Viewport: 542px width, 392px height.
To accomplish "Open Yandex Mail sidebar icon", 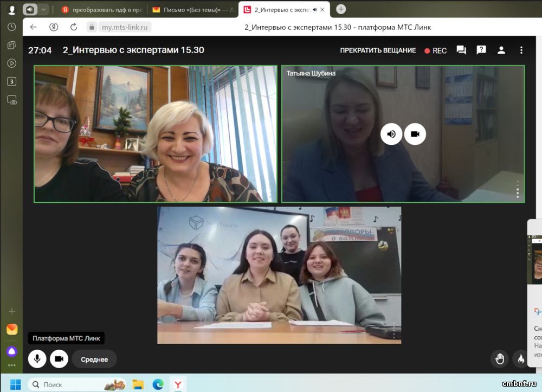I will tap(11, 329).
